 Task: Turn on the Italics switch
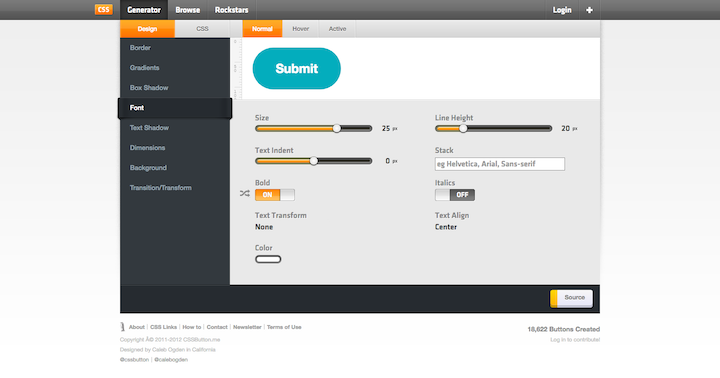(455, 195)
